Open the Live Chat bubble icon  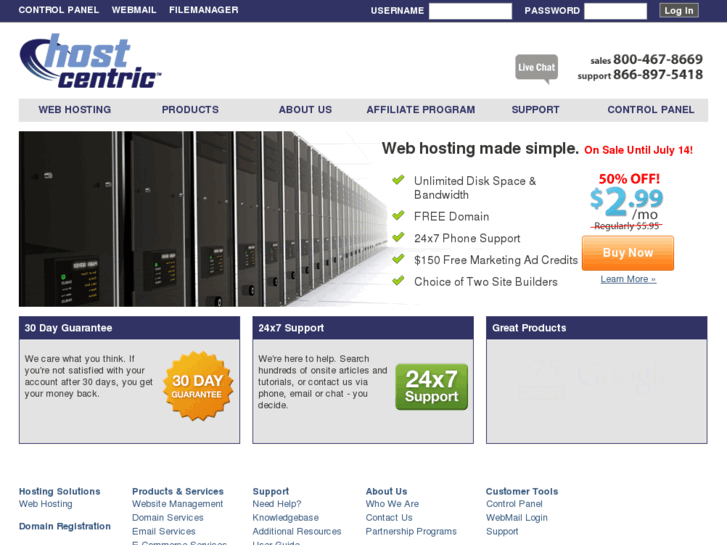click(536, 69)
